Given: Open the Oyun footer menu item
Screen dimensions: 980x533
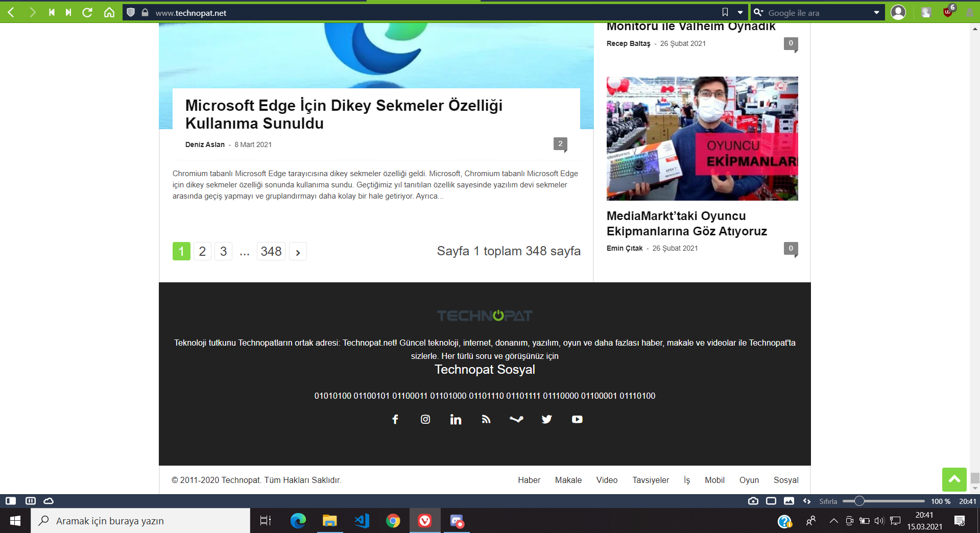Looking at the screenshot, I should tap(749, 480).
